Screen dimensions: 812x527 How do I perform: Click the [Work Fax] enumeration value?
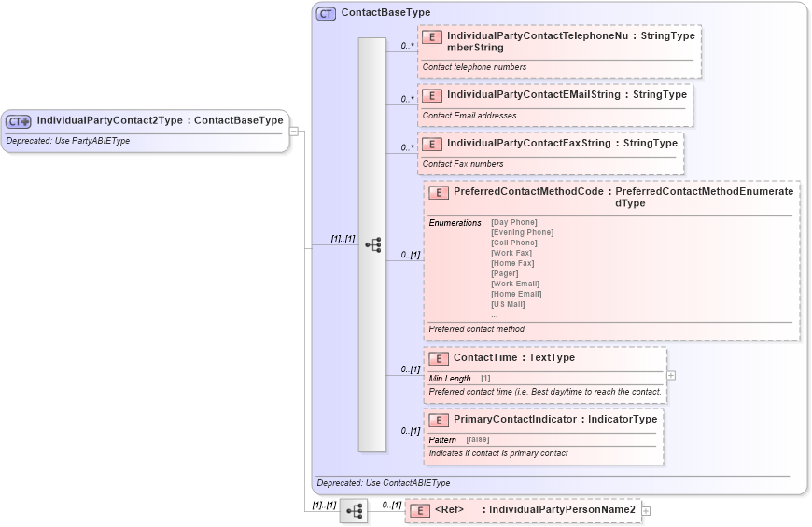point(511,254)
